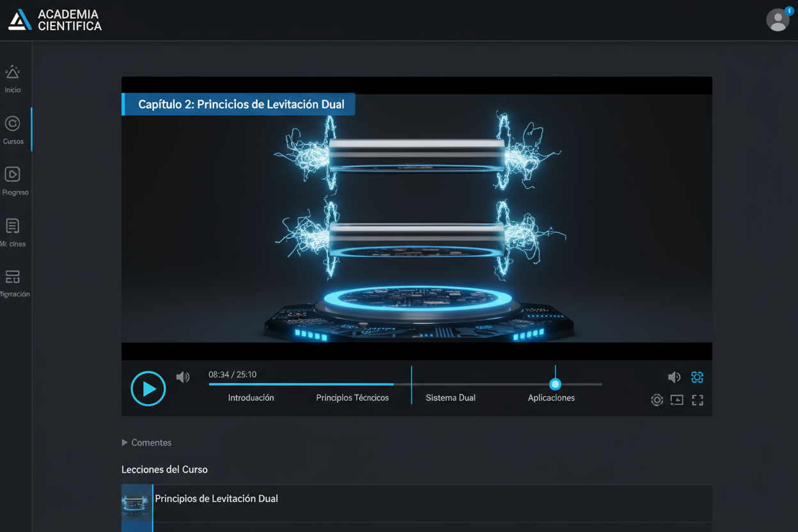Open lesson Principios de Levitación Dual

216,499
